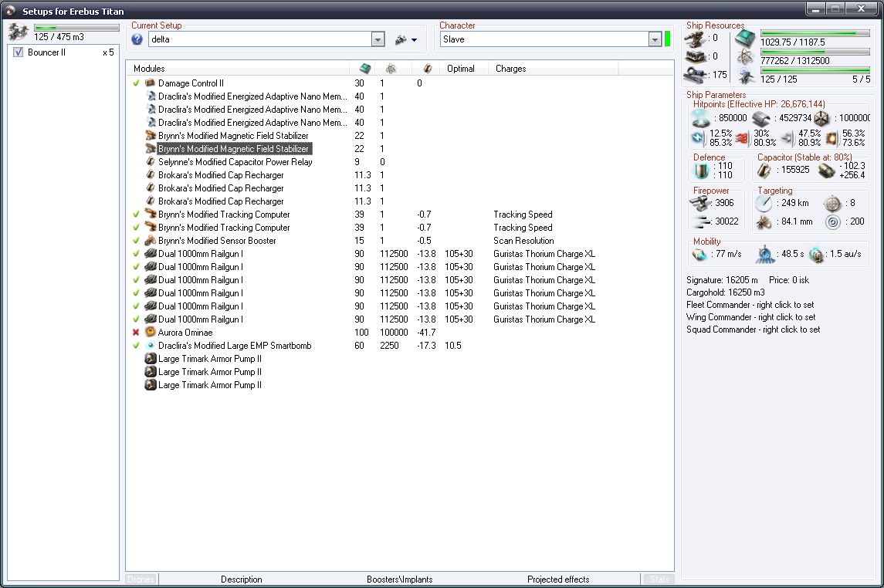Open the ship icon dropdown menu button
This screenshot has height=588, width=884.
406,39
